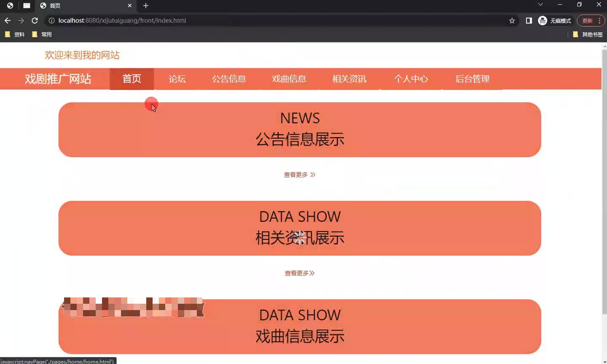Open a new tab with the plus icon
Image resolution: width=607 pixels, height=364 pixels.
[x=145, y=6]
